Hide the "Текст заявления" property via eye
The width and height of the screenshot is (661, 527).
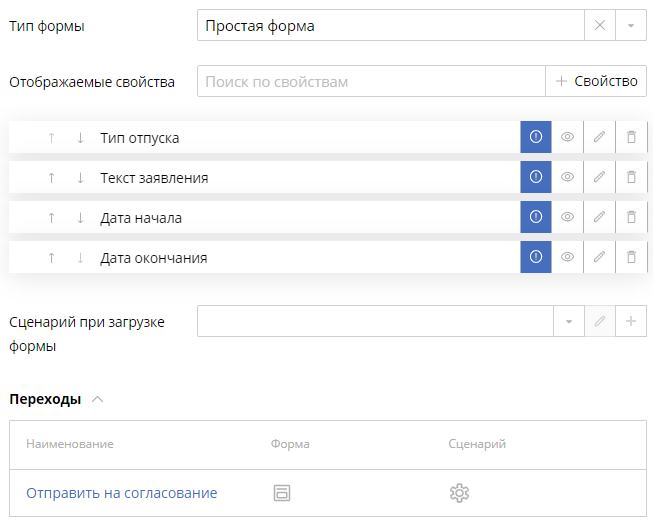(567, 177)
